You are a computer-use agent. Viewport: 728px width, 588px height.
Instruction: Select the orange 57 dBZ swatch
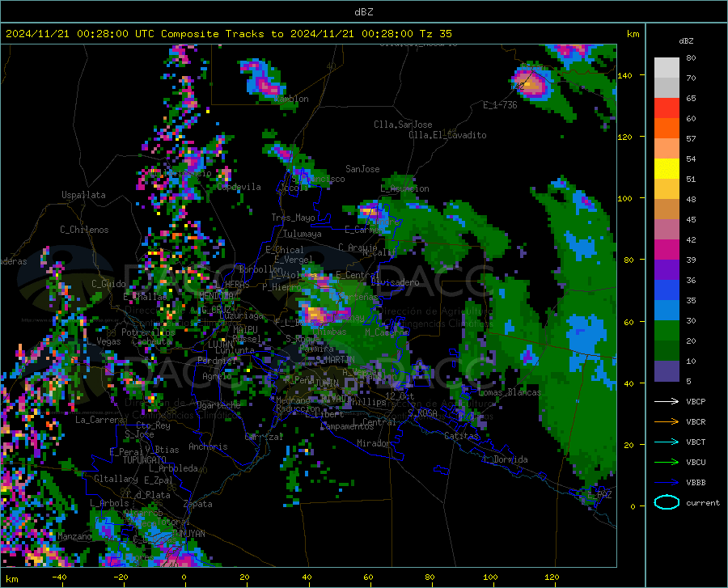[x=667, y=129]
